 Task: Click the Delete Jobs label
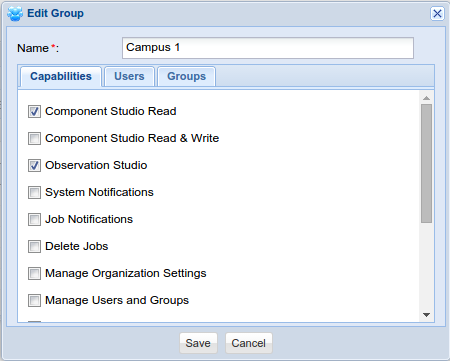point(77,246)
